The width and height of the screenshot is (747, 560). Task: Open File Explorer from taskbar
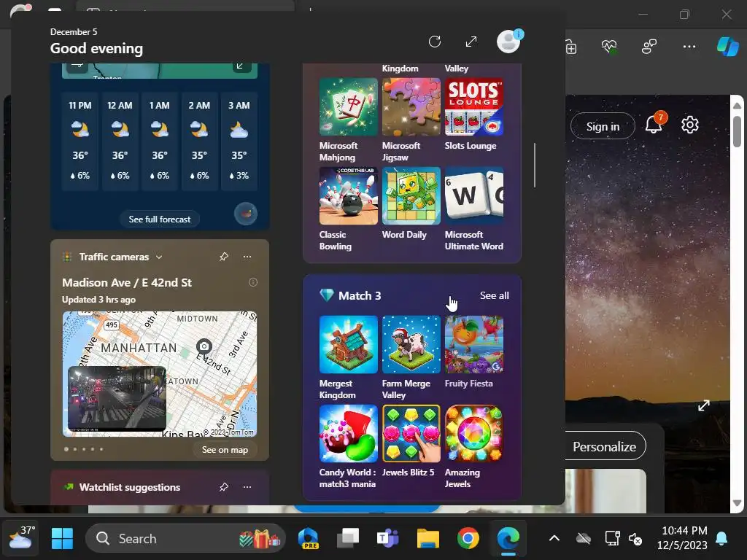tap(427, 539)
